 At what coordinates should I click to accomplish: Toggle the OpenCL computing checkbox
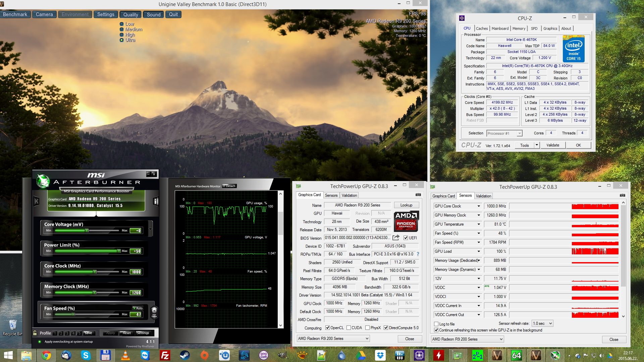327,328
